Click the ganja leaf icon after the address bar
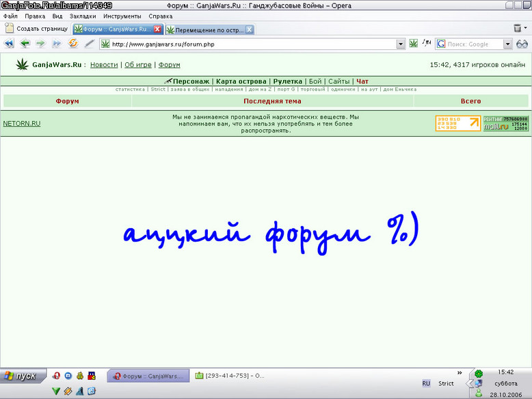Screen dimensions: 532x399 pos(413,44)
